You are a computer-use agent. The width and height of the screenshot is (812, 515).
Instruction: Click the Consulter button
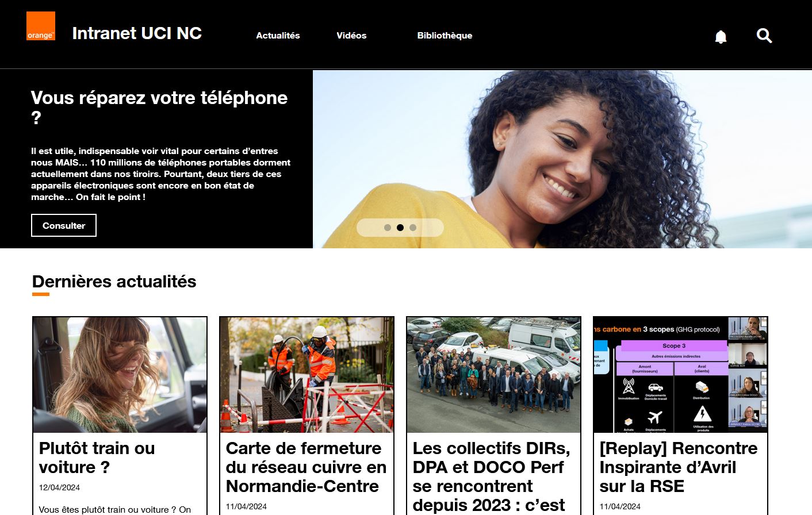click(64, 225)
